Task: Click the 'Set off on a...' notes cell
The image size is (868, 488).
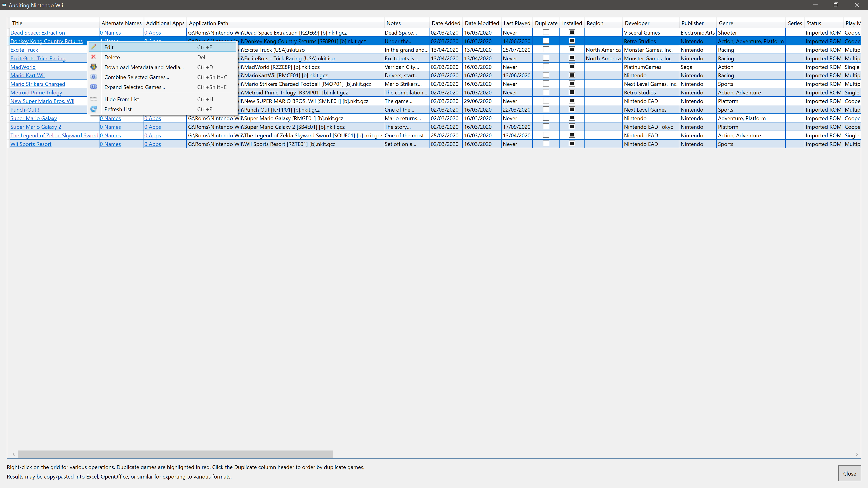Action: click(406, 144)
